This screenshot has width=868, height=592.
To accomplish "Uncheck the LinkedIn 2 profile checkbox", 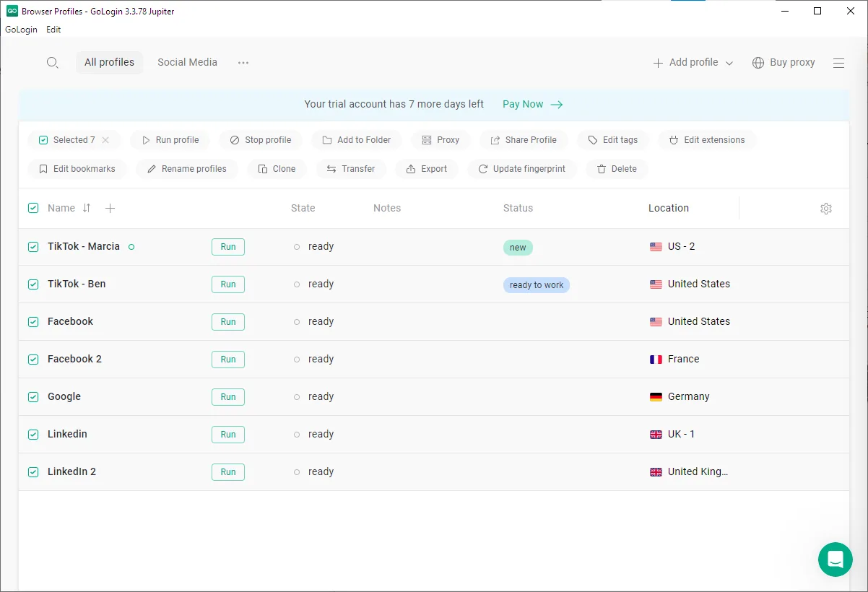I will coord(33,472).
